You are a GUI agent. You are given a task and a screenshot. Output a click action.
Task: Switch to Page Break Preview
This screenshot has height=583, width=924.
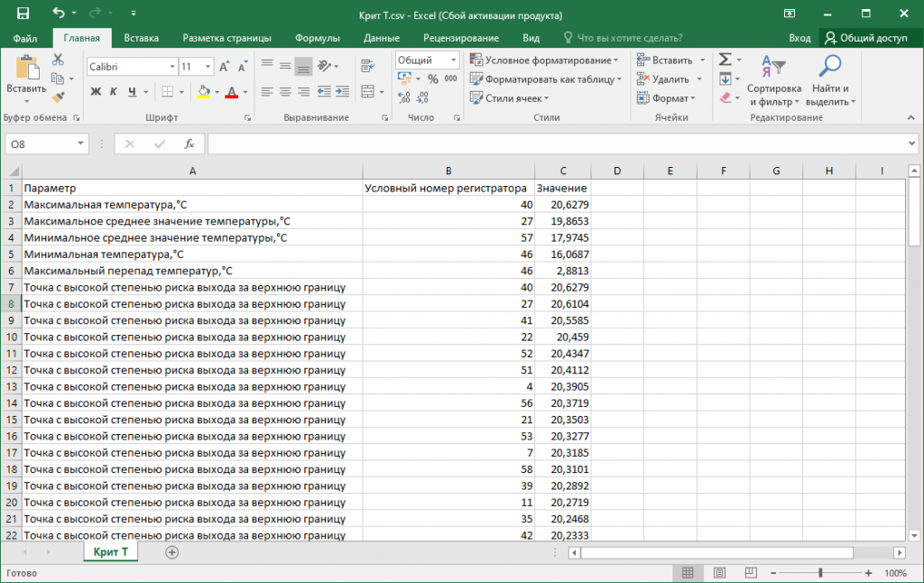pos(751,573)
